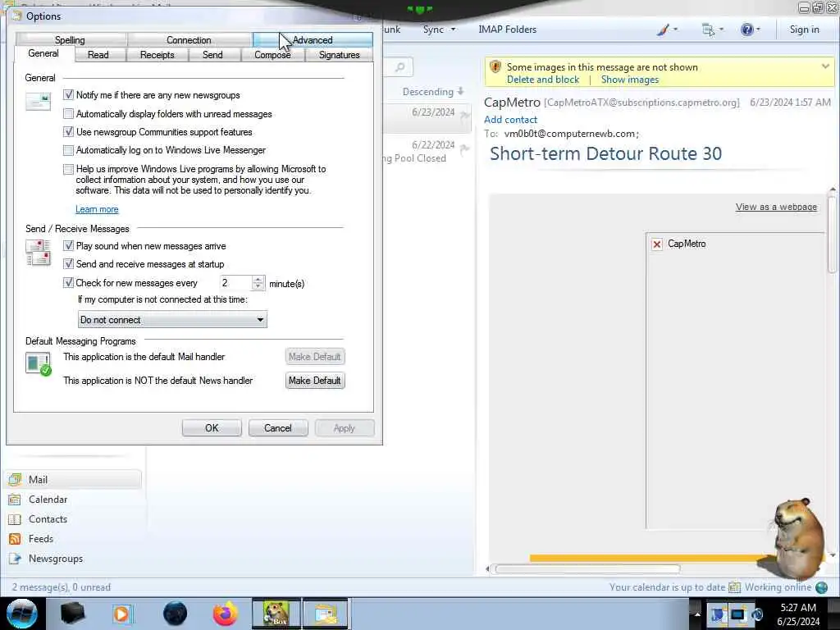This screenshot has height=630, width=840.
Task: Enable Automatically display folders with unread messages
Action: coord(68,113)
